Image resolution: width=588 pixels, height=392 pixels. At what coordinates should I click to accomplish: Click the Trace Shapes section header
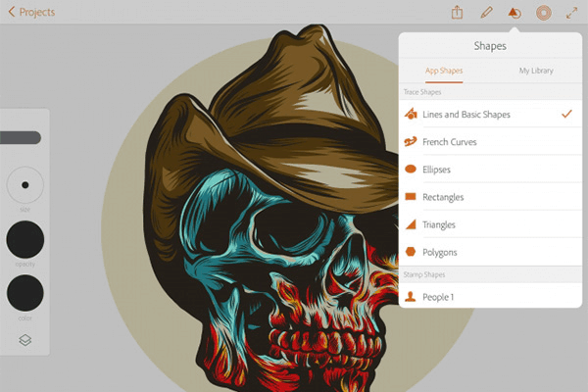point(490,92)
